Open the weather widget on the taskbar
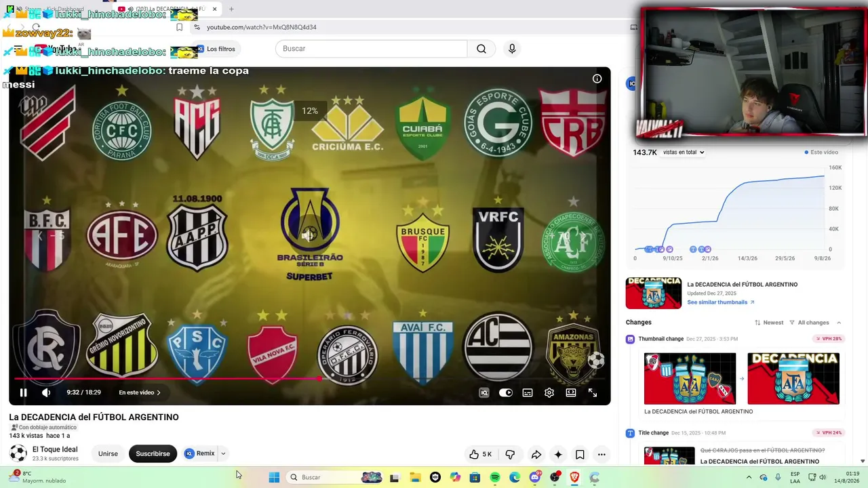 pos(37,477)
